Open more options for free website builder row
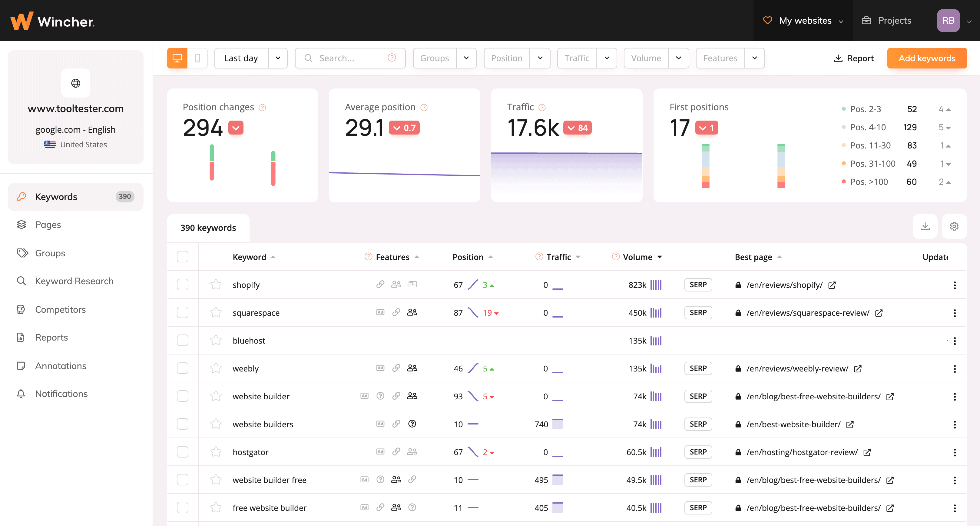 pos(955,508)
